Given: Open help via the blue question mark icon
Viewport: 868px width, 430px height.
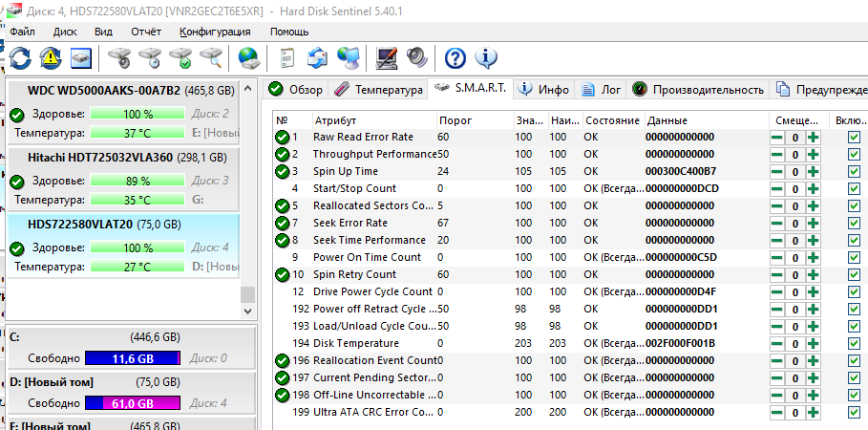Looking at the screenshot, I should 455,57.
